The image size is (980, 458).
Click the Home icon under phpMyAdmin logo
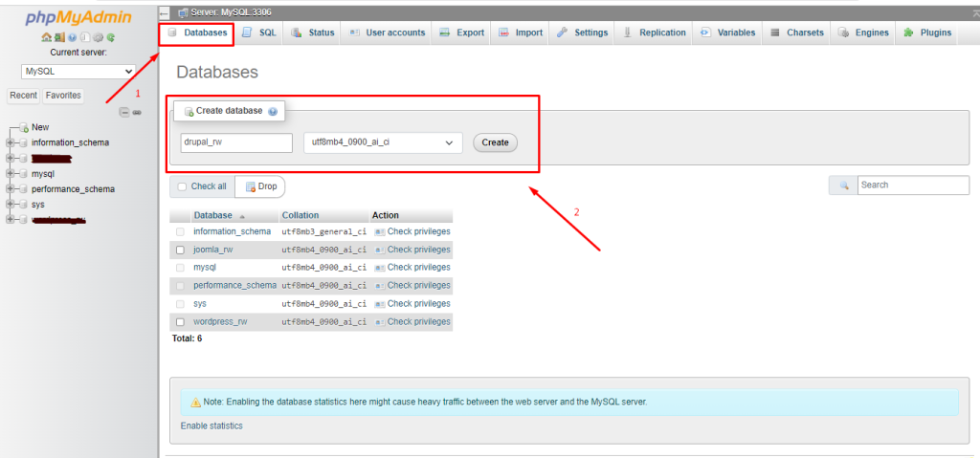coord(46,37)
